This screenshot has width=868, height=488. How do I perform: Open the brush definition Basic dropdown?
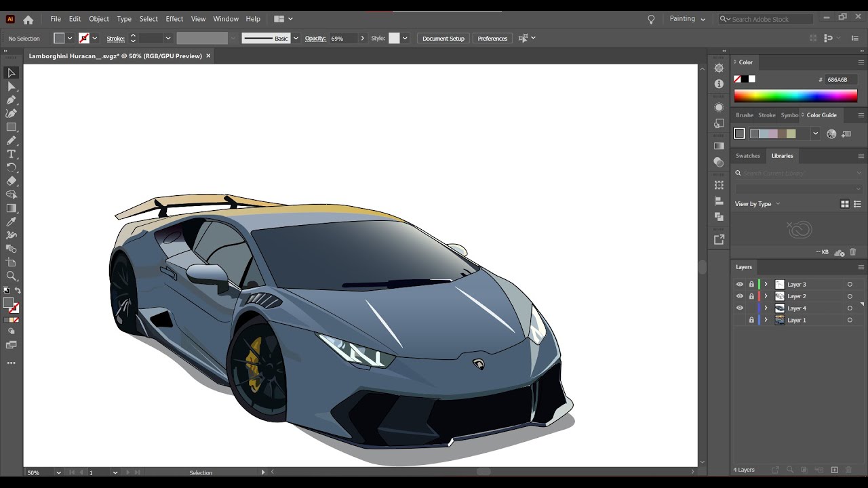pyautogui.click(x=296, y=39)
